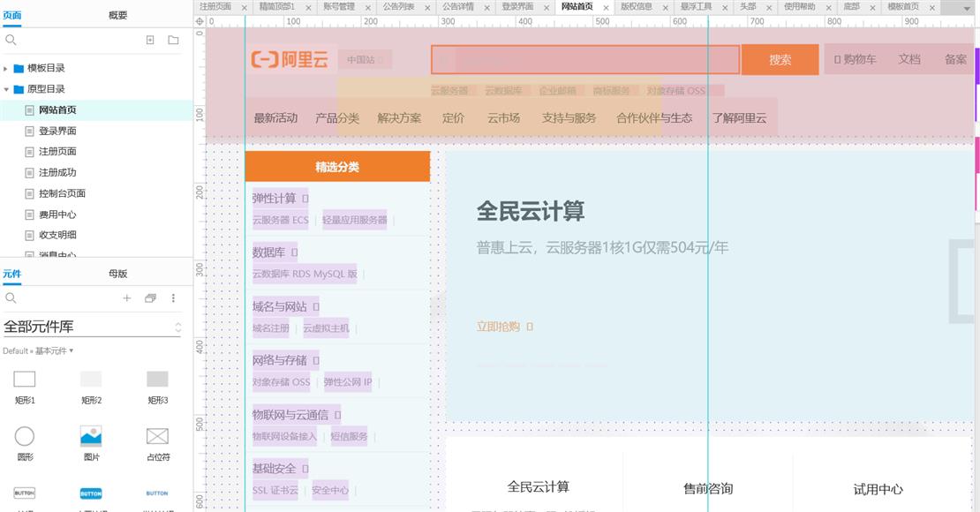Click the 购物车 link in the header
Image resolution: width=980 pixels, height=512 pixels.
click(x=859, y=59)
